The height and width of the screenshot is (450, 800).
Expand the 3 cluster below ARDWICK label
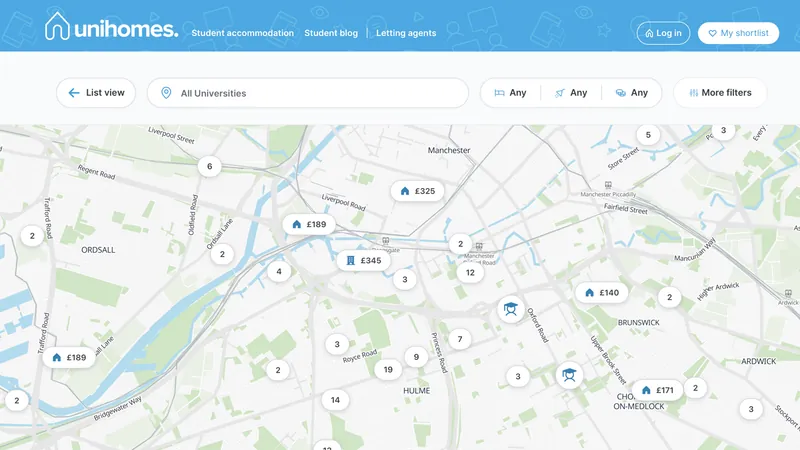click(x=751, y=409)
